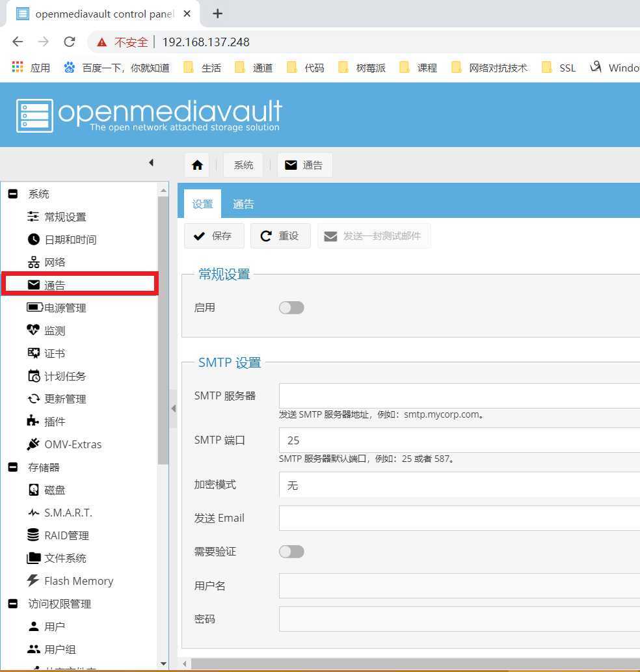Screen dimensions: 640x672
Task: Close the openmediavault browser tab
Action: 187,14
